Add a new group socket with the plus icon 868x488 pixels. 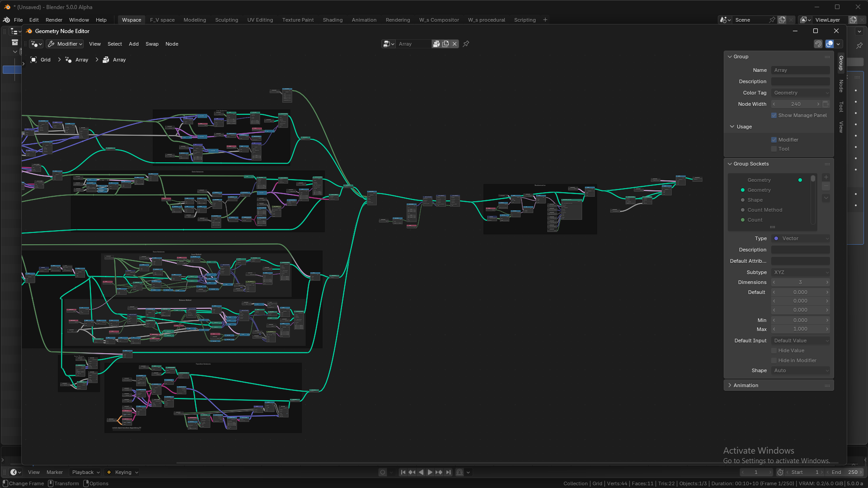tap(826, 177)
